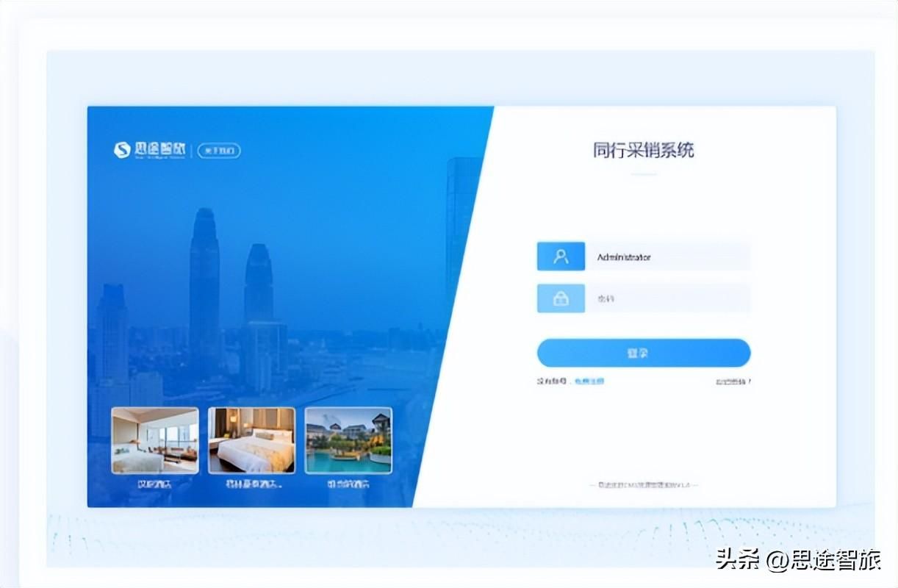Screen dimensions: 898x588
Task: Click caption under pool resort thumbnail
Action: point(348,484)
